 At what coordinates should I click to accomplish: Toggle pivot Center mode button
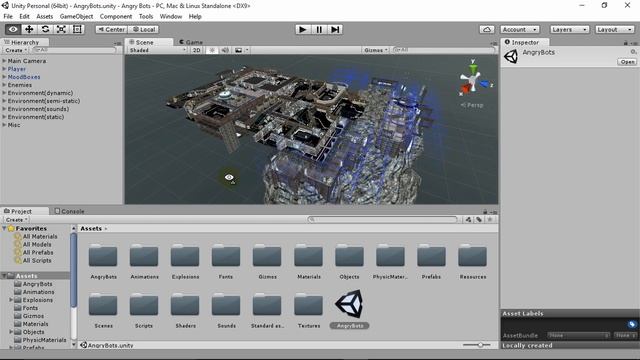coord(111,29)
